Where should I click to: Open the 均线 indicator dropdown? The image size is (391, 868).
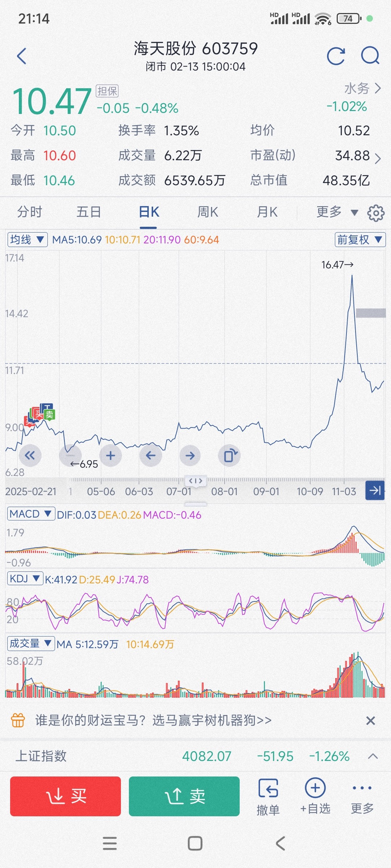(x=28, y=240)
